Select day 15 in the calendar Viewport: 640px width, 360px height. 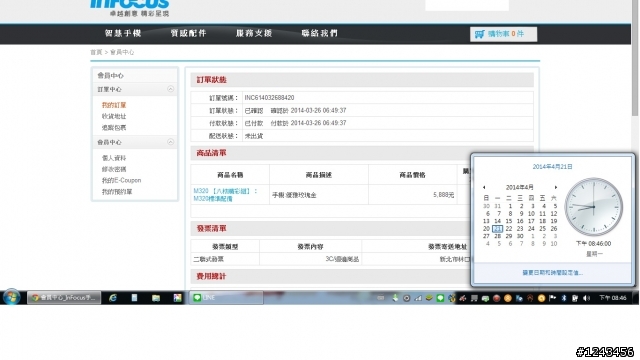pyautogui.click(x=509, y=221)
